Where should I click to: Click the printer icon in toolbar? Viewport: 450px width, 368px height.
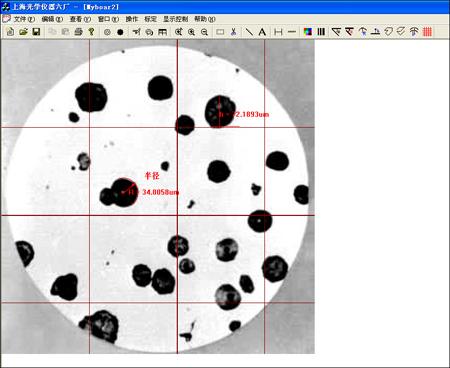click(x=78, y=32)
